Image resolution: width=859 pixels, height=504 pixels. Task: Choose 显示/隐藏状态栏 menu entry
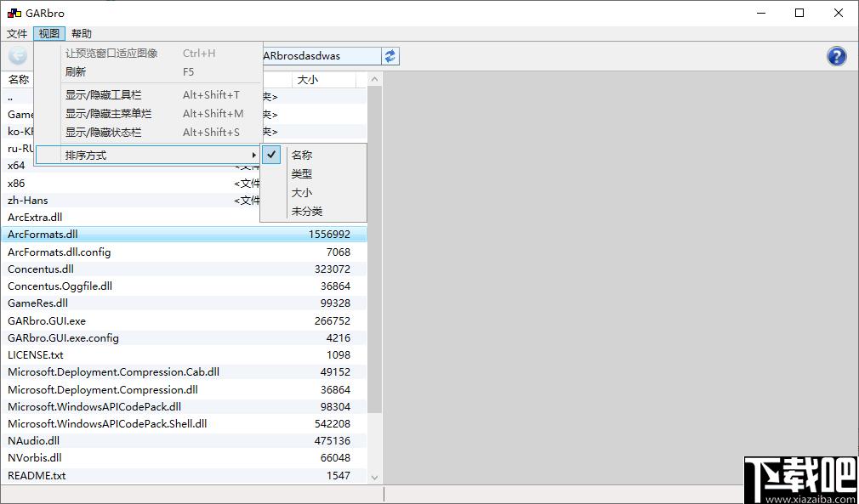pos(148,132)
